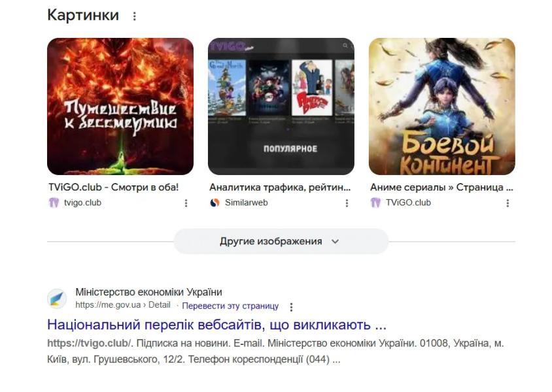Click the TViGO.club - Смотри в оба! caption
Viewport: 552px width, 392px height.
(113, 187)
